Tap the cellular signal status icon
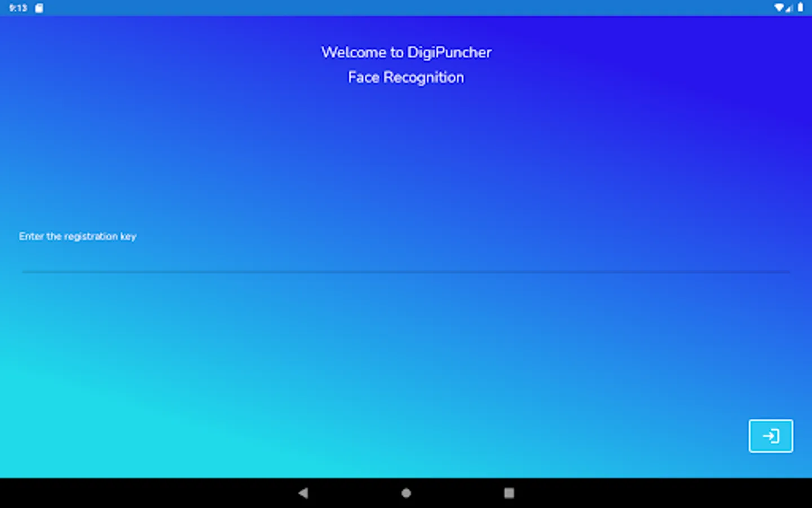 [789, 8]
